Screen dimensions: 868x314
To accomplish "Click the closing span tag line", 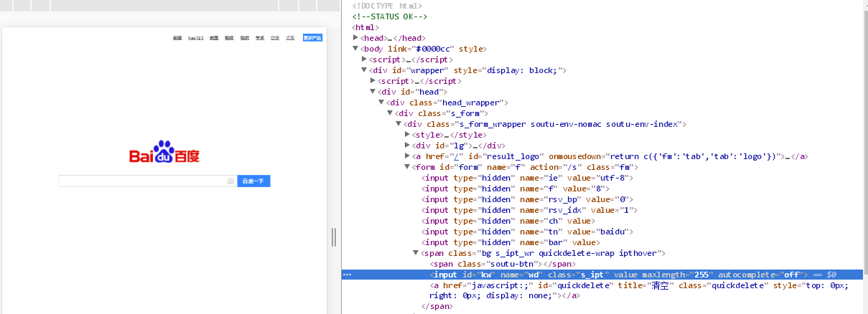I will [x=437, y=307].
